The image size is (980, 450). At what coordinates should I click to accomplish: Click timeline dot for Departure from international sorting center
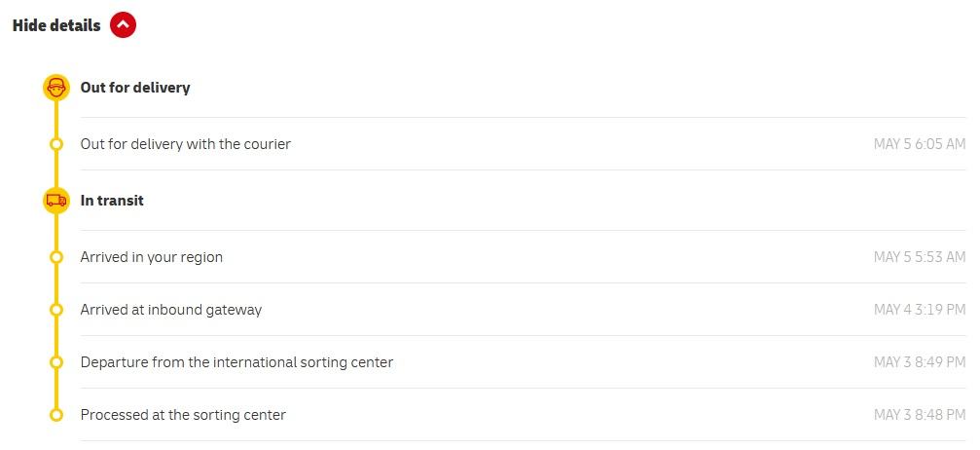point(56,362)
